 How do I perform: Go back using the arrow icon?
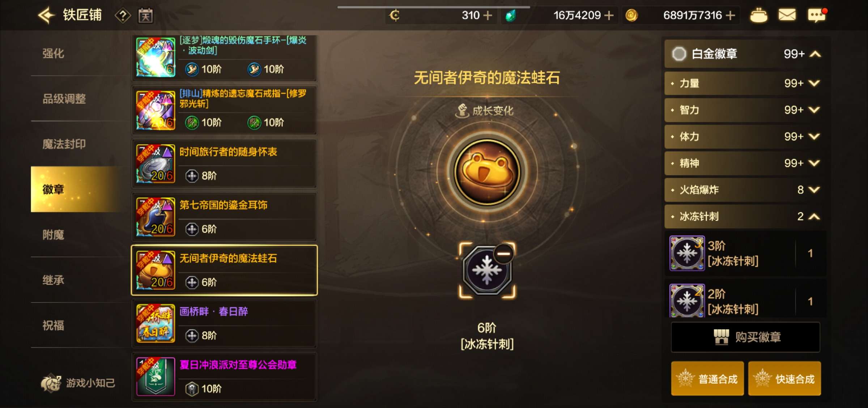pos(46,16)
